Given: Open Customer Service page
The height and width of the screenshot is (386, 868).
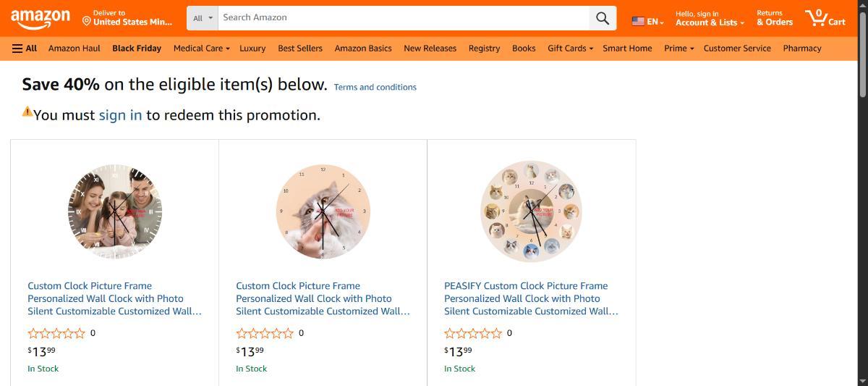Looking at the screenshot, I should [x=737, y=49].
